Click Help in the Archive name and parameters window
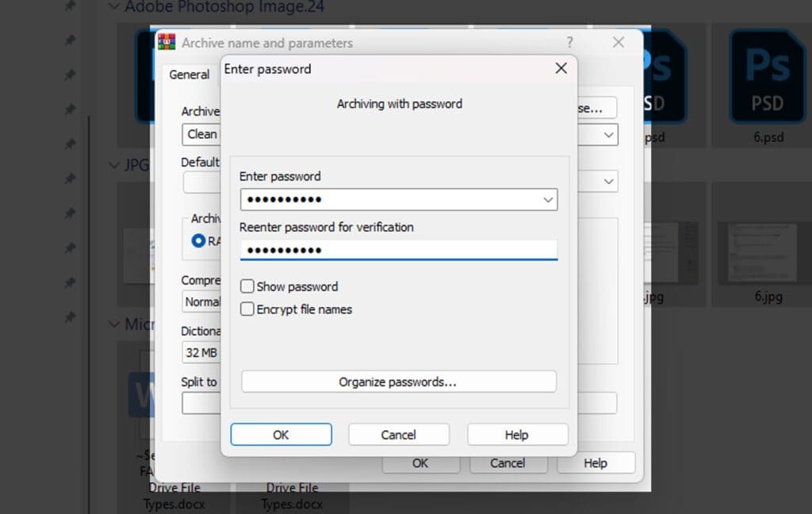The width and height of the screenshot is (812, 514). tap(596, 462)
